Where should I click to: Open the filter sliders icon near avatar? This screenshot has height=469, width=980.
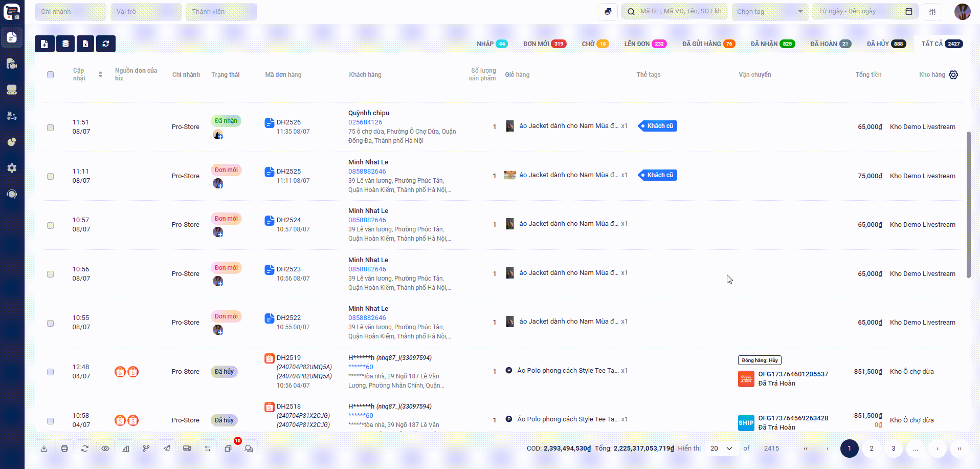pyautogui.click(x=932, y=12)
